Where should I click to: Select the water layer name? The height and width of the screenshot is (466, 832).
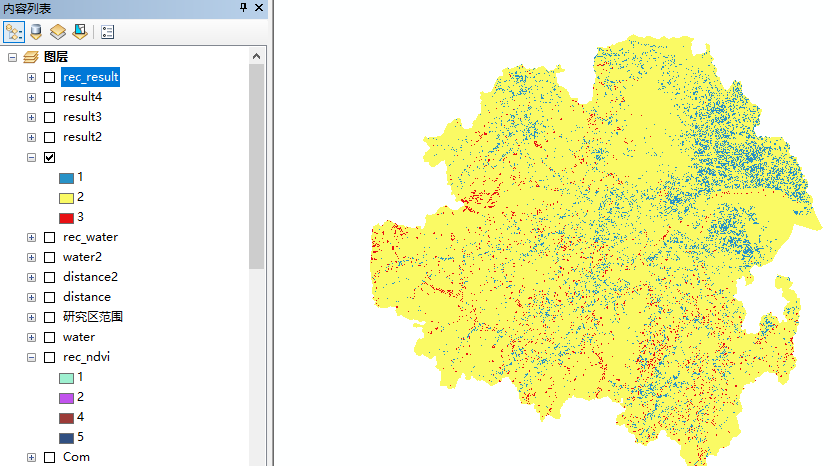click(79, 337)
